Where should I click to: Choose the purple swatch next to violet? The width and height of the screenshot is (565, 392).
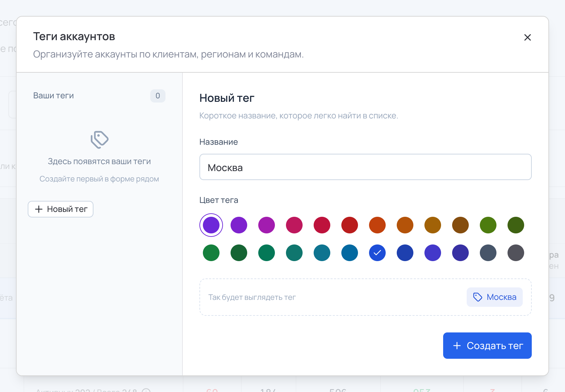(239, 225)
